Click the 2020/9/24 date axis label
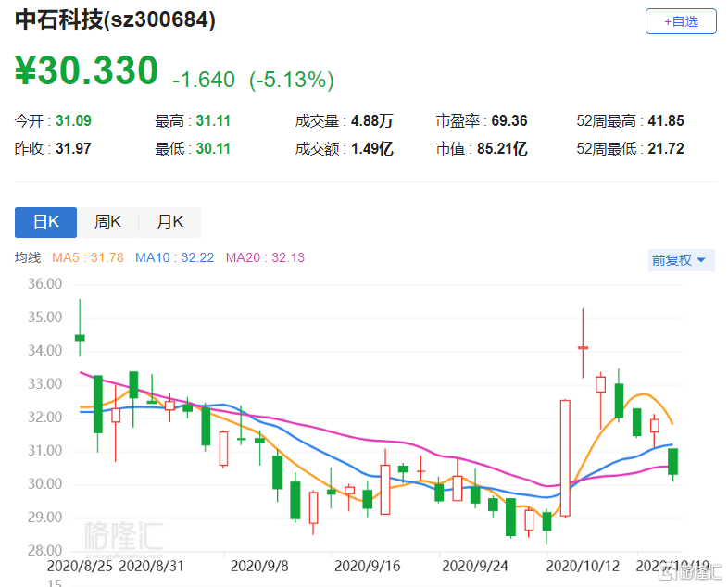Screen dimensions: 728x587 pyautogui.click(x=475, y=566)
